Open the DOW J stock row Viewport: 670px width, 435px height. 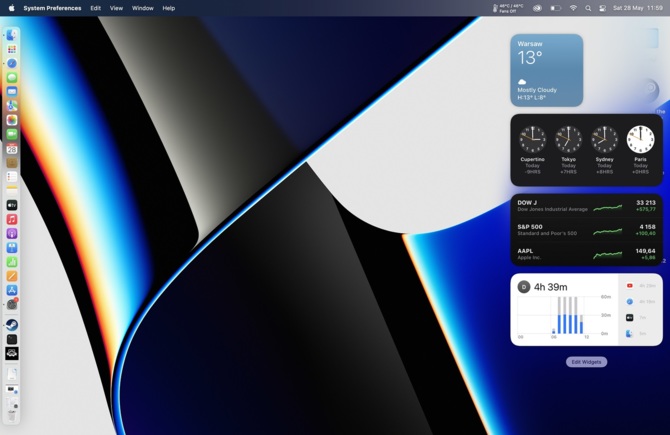[586, 206]
